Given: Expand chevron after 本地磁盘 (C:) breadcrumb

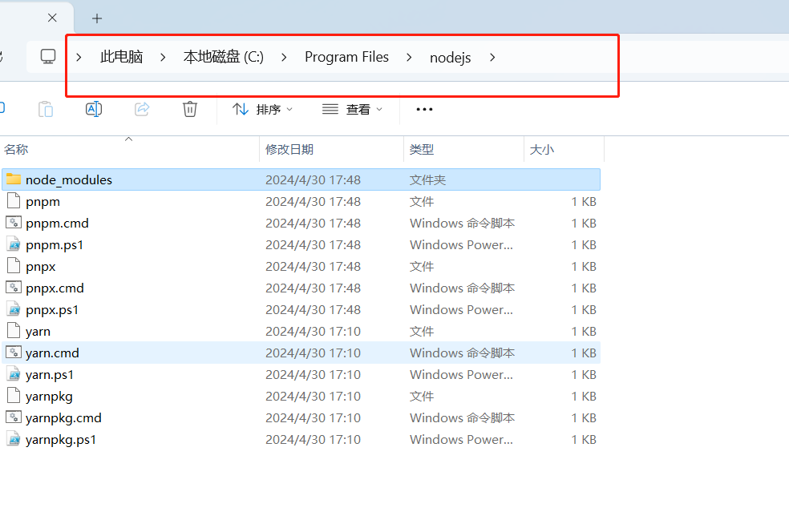Looking at the screenshot, I should [x=284, y=58].
